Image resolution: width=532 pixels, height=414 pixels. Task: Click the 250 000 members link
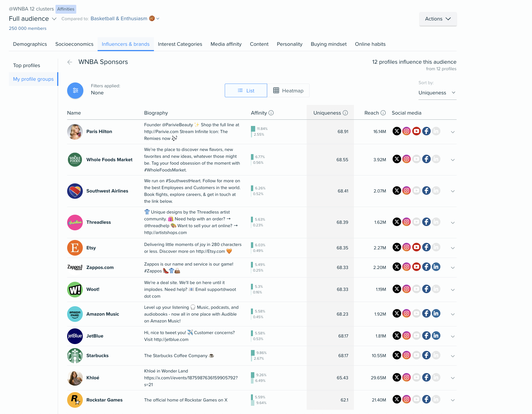(28, 28)
